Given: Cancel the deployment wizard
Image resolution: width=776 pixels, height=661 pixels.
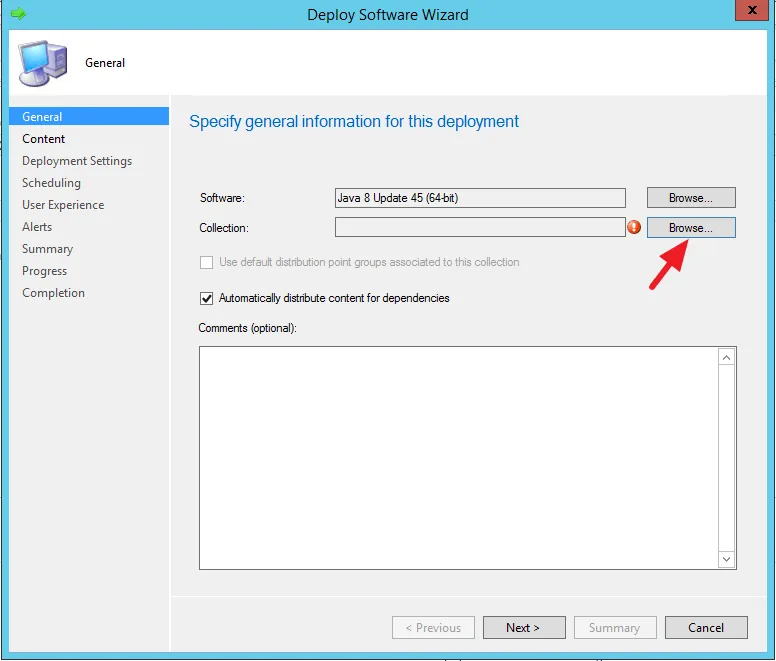Looking at the screenshot, I should tap(706, 627).
